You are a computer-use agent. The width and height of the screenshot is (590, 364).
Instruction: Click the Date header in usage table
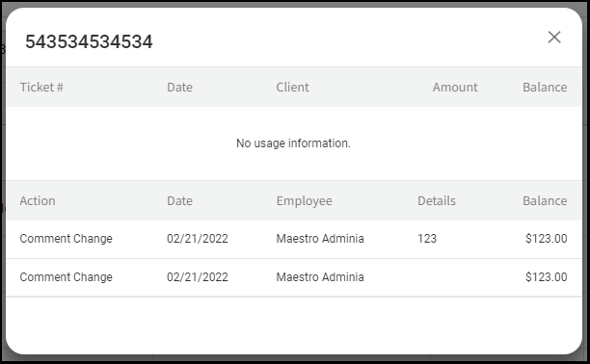pos(179,88)
